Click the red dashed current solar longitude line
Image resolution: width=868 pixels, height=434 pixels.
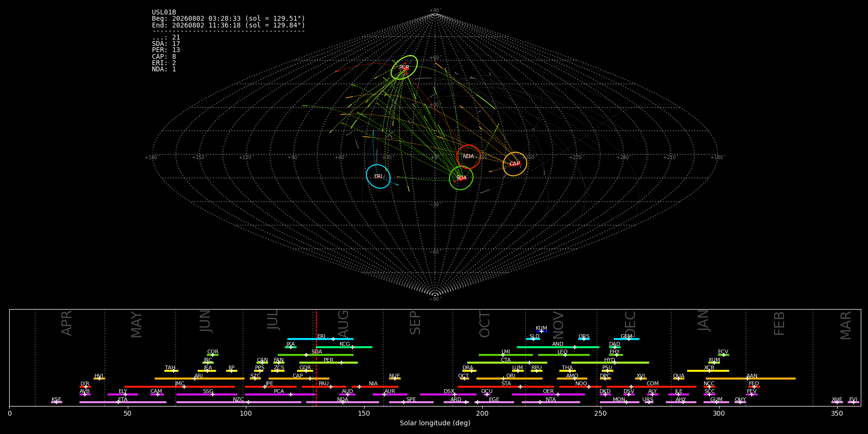tap(316, 357)
